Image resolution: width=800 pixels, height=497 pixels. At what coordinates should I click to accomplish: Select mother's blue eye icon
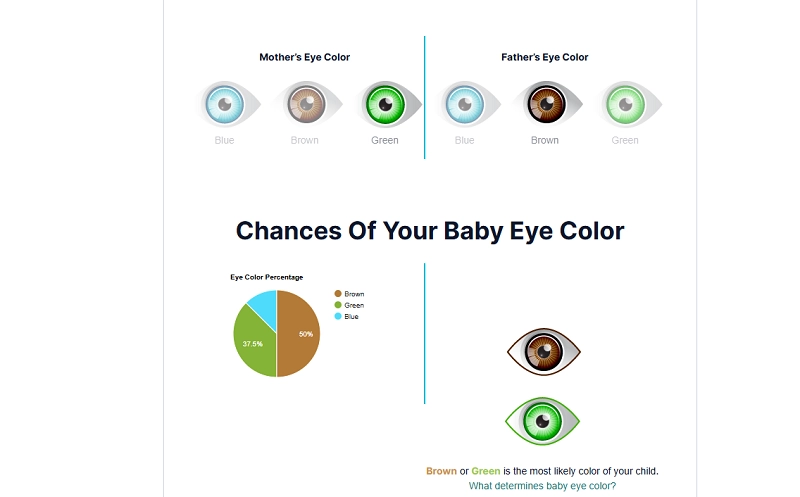[x=224, y=103]
